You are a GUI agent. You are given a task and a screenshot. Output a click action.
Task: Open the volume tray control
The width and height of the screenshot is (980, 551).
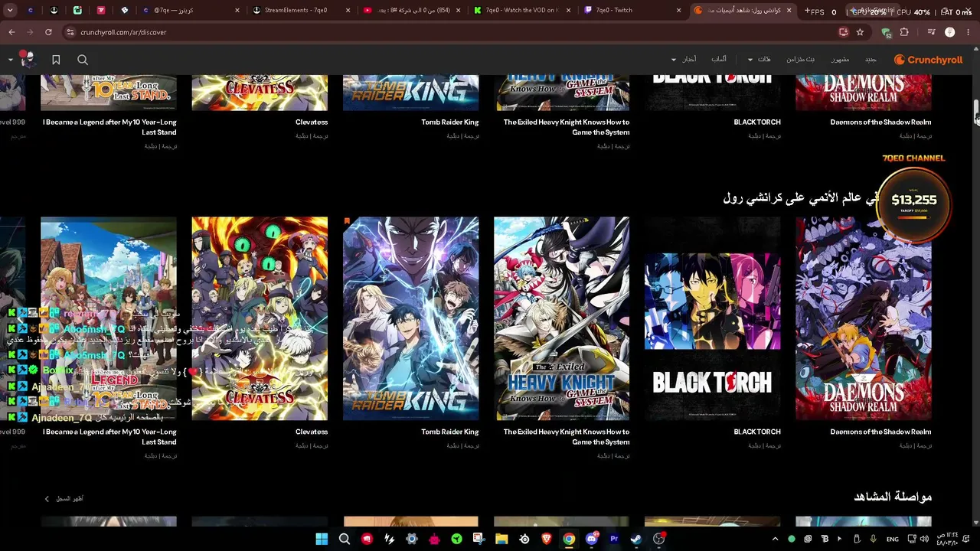[924, 539]
